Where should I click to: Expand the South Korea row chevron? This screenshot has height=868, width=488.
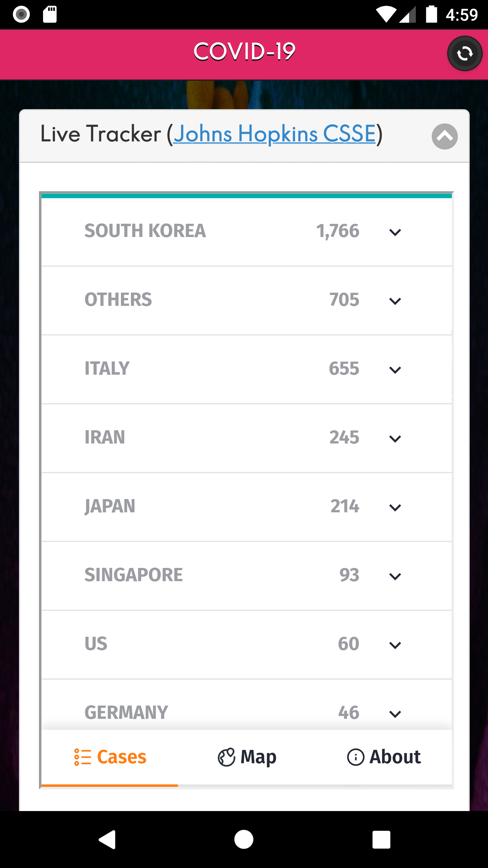395,232
